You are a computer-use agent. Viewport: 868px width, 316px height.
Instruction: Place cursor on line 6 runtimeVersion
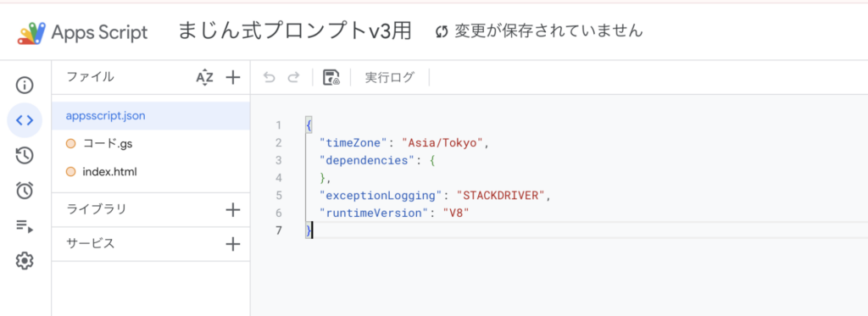click(x=394, y=213)
